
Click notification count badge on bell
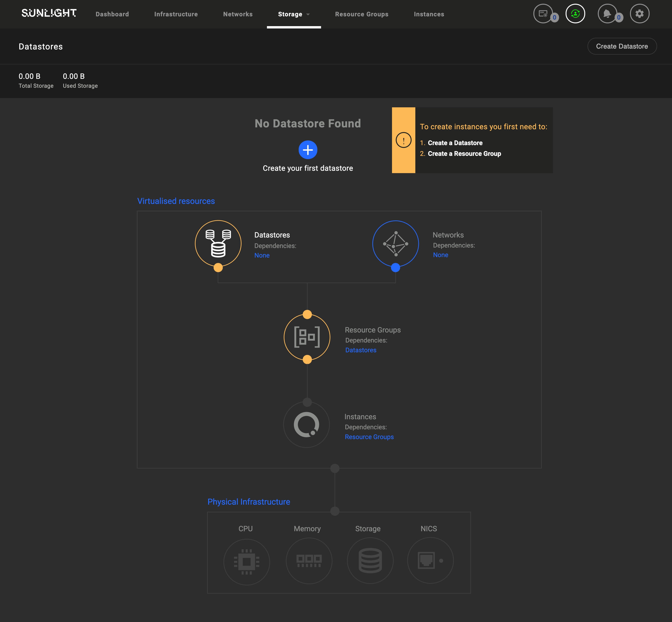click(619, 17)
